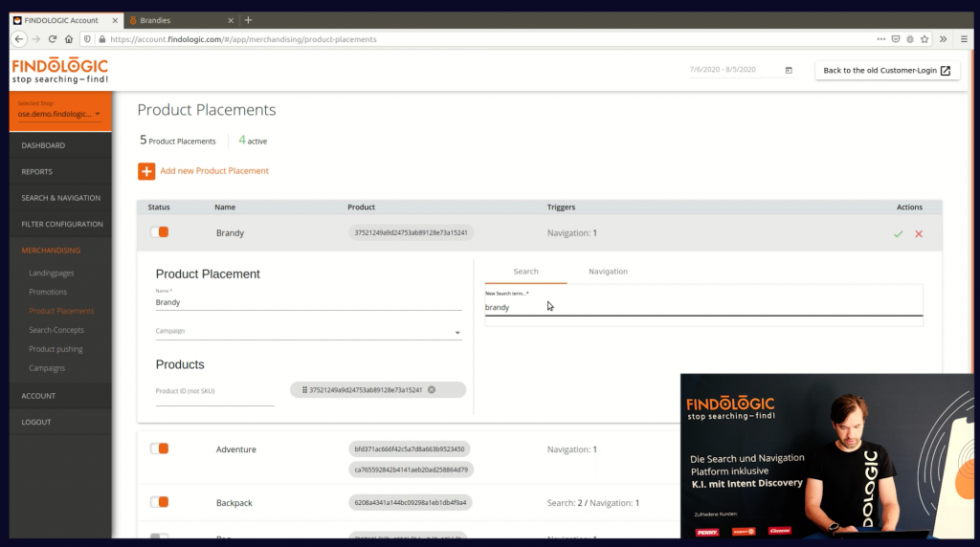Click the drag handle on product ID chip
Viewport: 980px width, 547px height.
pos(304,389)
